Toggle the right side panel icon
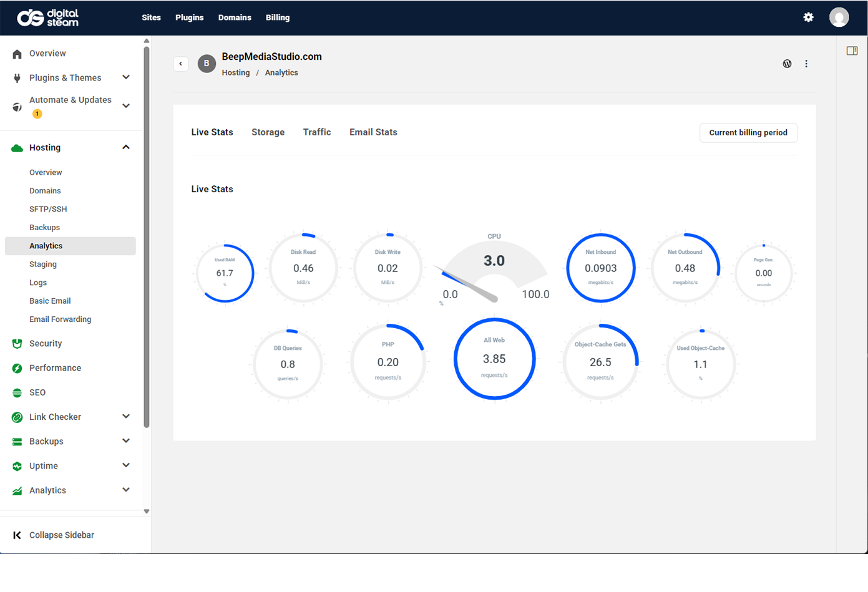The image size is (868, 592). pos(852,51)
